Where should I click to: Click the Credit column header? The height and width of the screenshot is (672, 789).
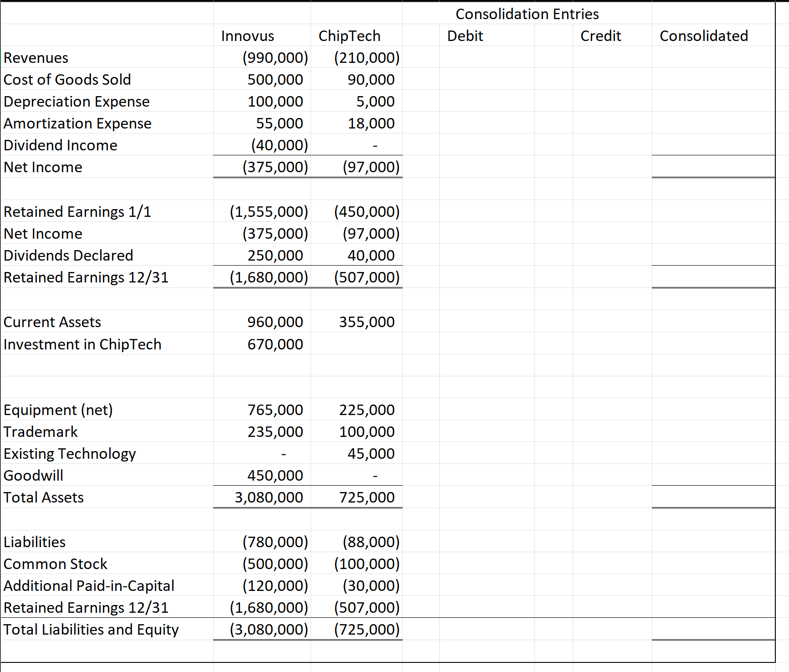[600, 36]
